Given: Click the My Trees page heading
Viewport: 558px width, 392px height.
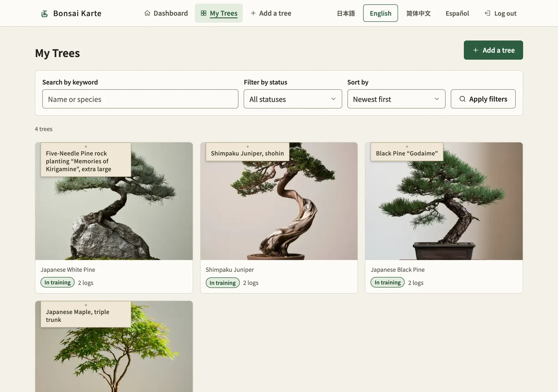Looking at the screenshot, I should point(58,53).
